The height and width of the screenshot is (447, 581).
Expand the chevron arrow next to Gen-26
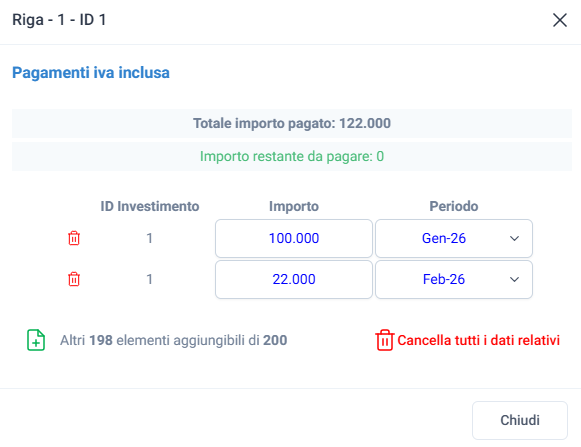tap(514, 238)
